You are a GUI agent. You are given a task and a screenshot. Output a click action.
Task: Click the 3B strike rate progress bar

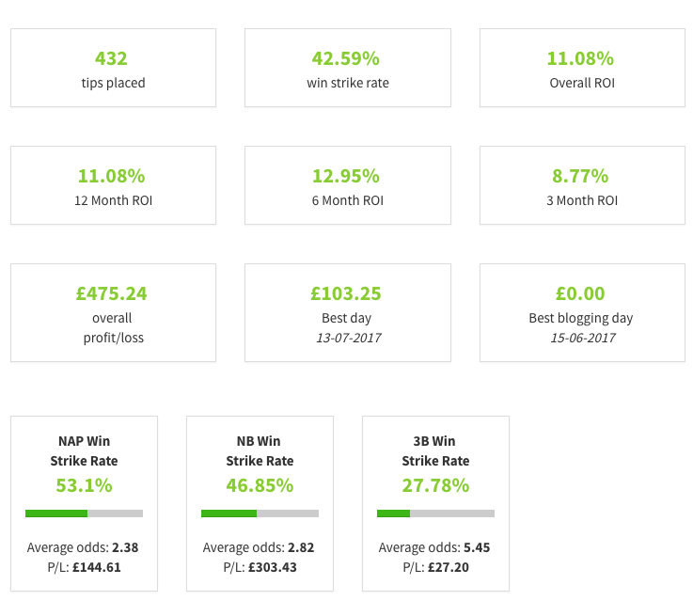coord(435,513)
